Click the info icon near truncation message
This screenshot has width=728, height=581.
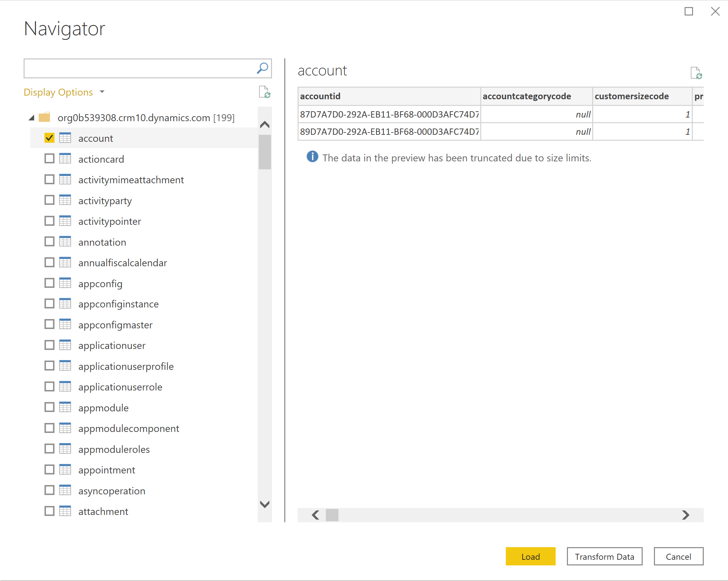[311, 156]
